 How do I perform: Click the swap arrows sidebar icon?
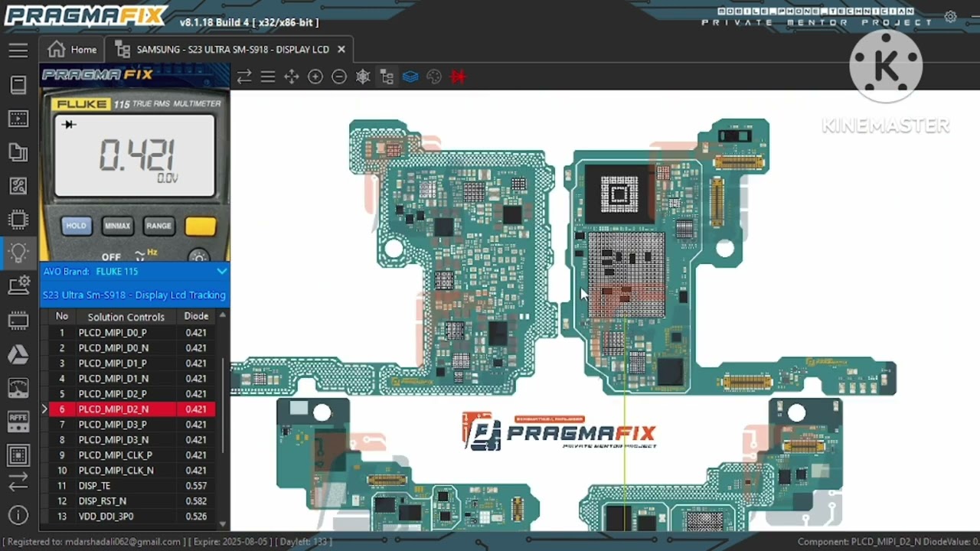(x=18, y=482)
